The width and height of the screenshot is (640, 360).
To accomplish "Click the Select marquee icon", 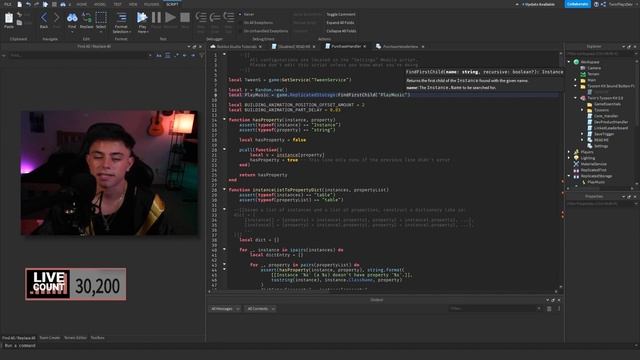I will 101,17.
